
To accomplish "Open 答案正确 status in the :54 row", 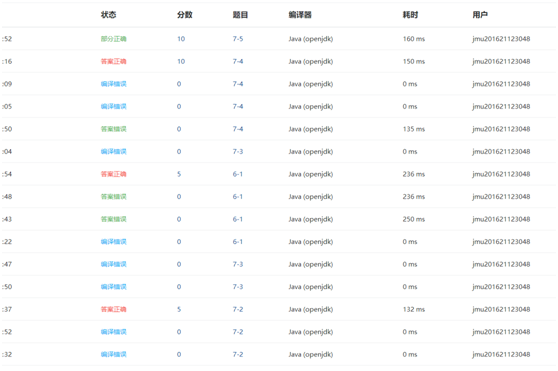I will 114,174.
